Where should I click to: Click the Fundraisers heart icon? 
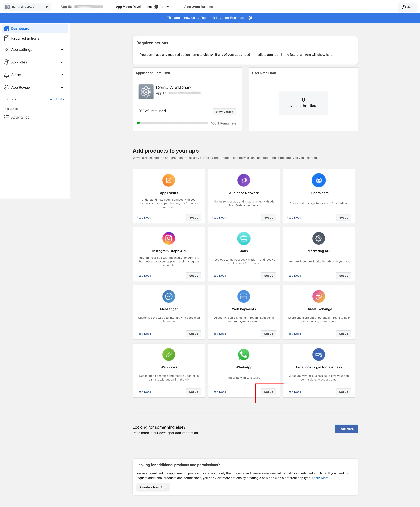pos(319,180)
